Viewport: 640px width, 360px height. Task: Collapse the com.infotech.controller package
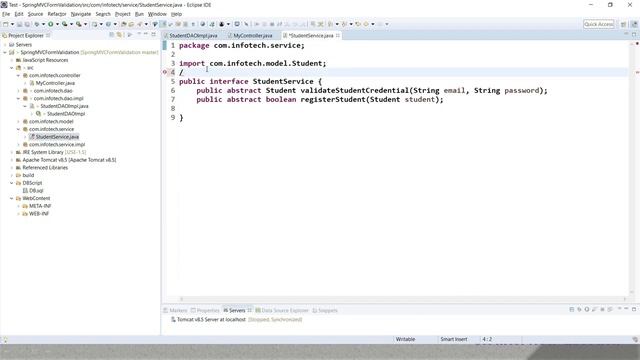(x=18, y=76)
